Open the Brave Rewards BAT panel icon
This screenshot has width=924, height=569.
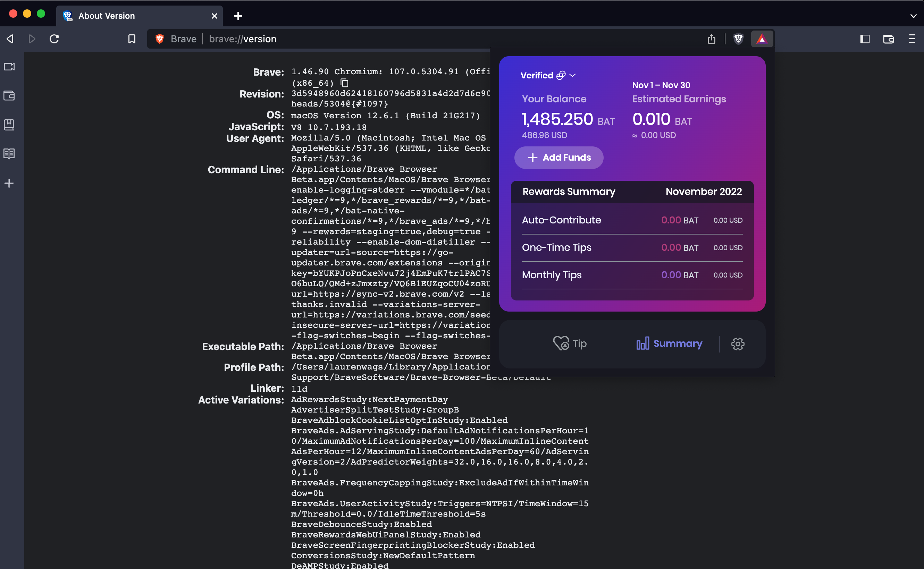[762, 39]
